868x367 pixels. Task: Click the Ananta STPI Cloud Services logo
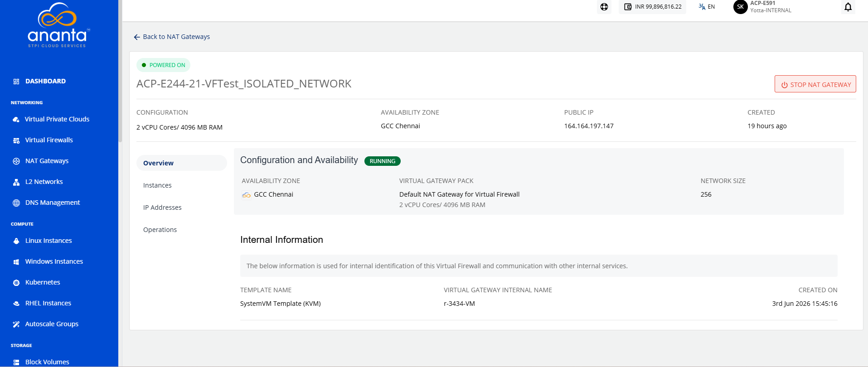coord(59,25)
